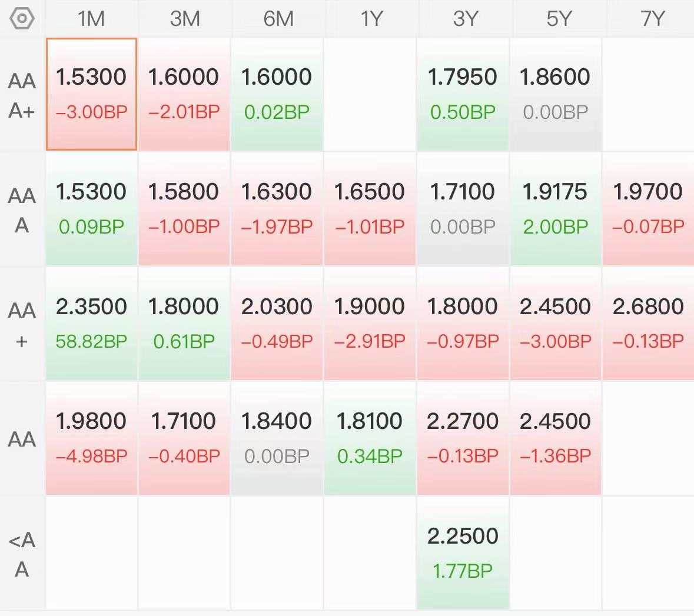Image resolution: width=694 pixels, height=616 pixels.
Task: Select the 3Y column header
Action: click(465, 19)
